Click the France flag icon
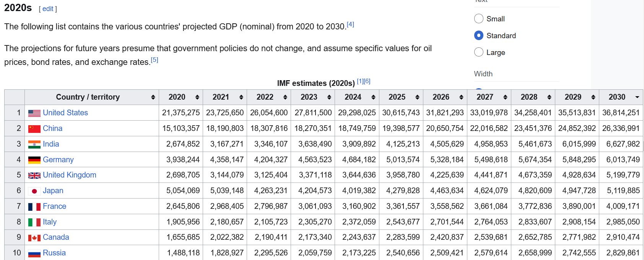This screenshot has width=644, height=260. point(34,207)
